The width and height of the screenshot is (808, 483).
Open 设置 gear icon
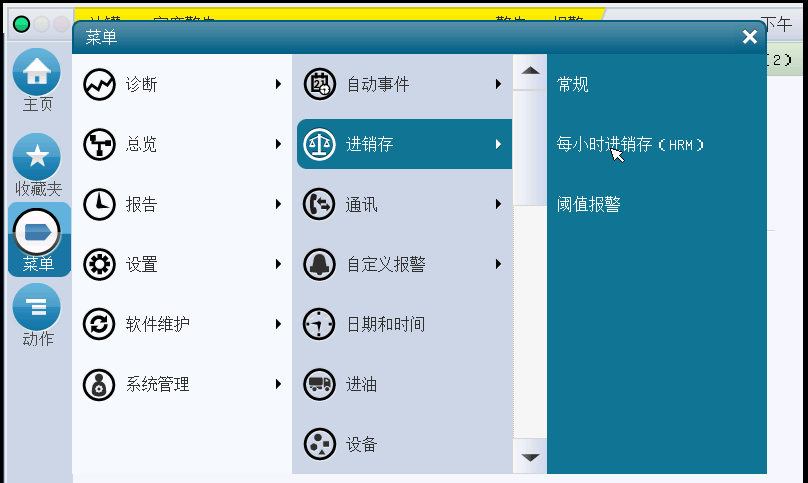100,264
